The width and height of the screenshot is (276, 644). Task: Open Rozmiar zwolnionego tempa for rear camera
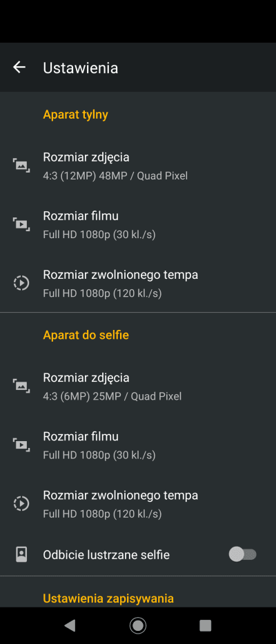(x=138, y=283)
